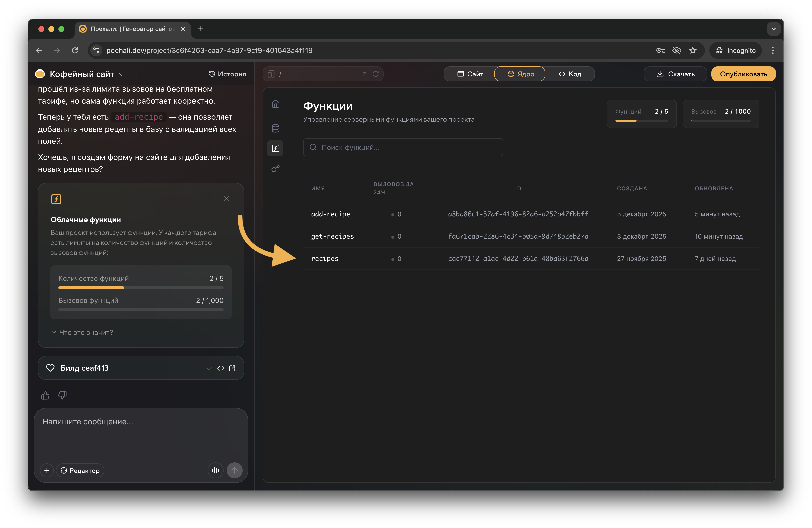This screenshot has height=528, width=812.
Task: Open the home icon in the core sidebar
Action: pyautogui.click(x=275, y=104)
